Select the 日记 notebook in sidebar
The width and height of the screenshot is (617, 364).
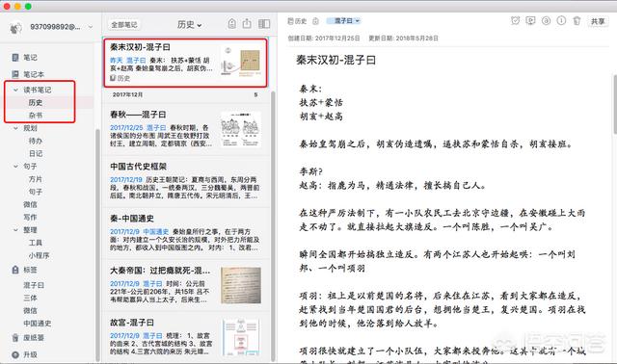[36, 153]
